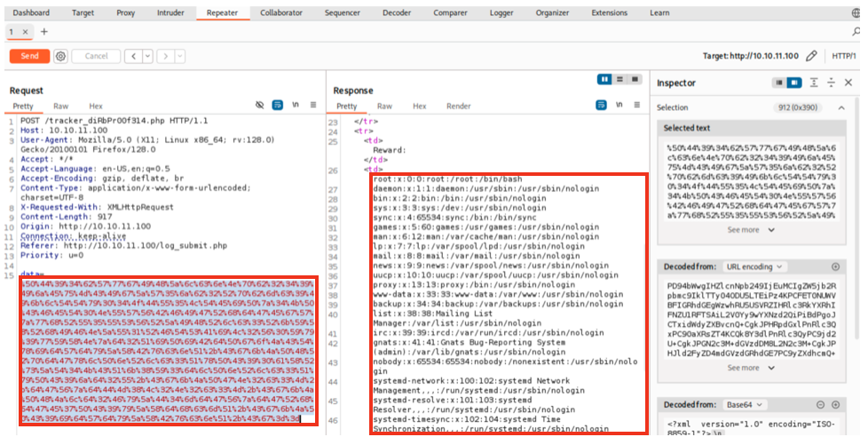868x445 pixels.
Task: Edit the target with the pencil icon
Action: (811, 55)
